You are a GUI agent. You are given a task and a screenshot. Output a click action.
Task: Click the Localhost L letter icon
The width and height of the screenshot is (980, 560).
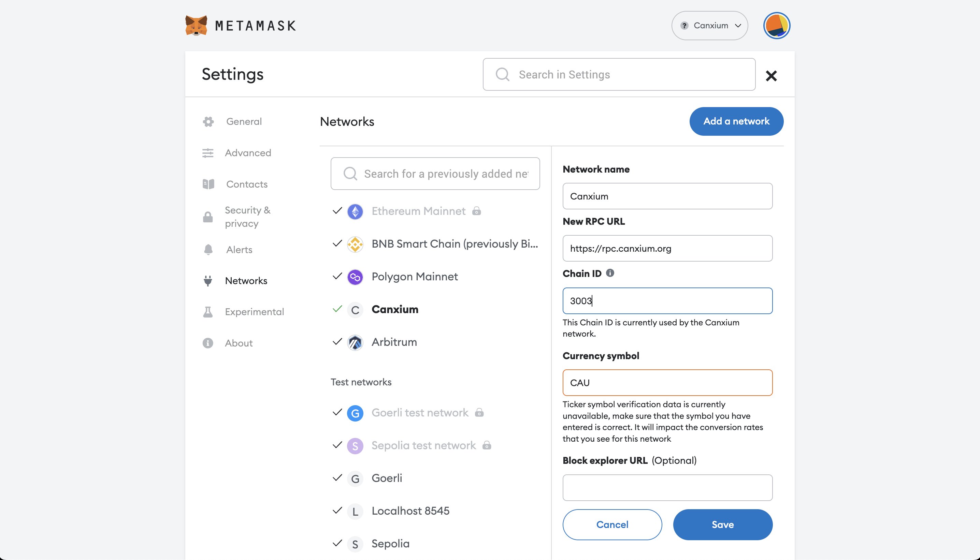pos(355,511)
